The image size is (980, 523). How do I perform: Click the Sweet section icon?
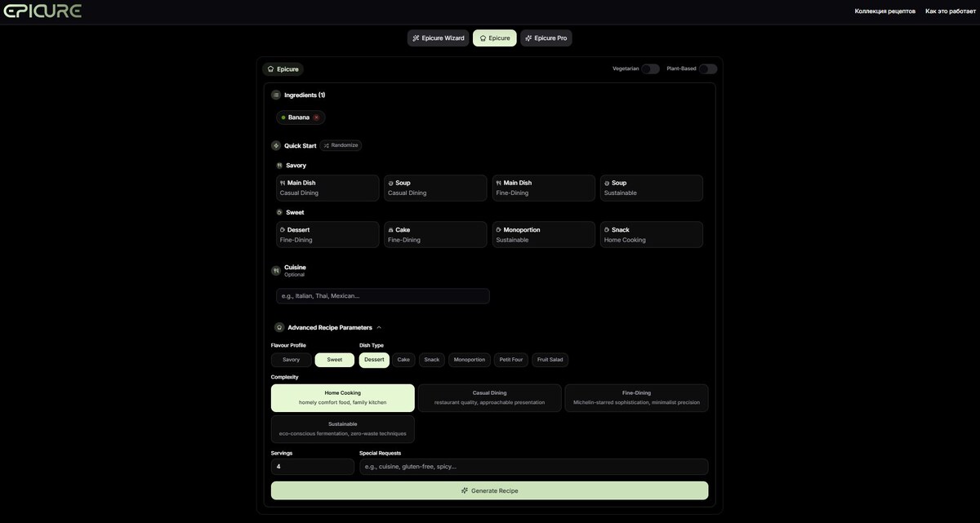pos(279,212)
